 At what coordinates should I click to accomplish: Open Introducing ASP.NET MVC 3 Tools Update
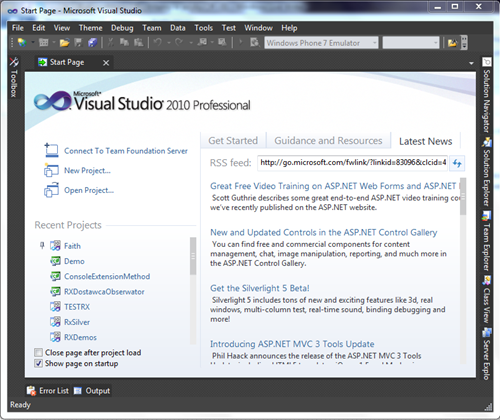(292, 344)
